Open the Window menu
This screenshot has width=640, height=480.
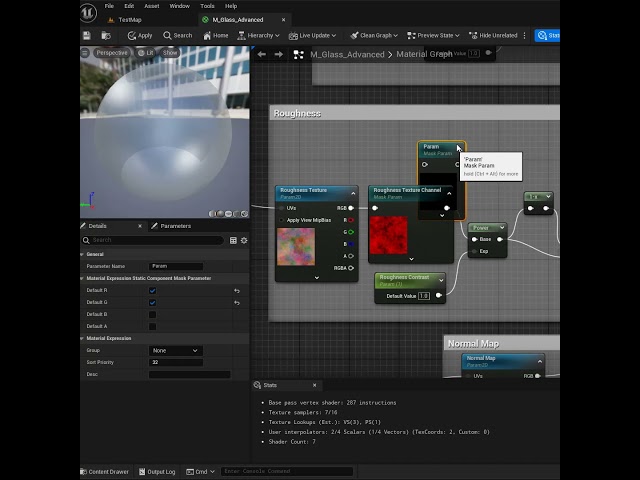(179, 6)
